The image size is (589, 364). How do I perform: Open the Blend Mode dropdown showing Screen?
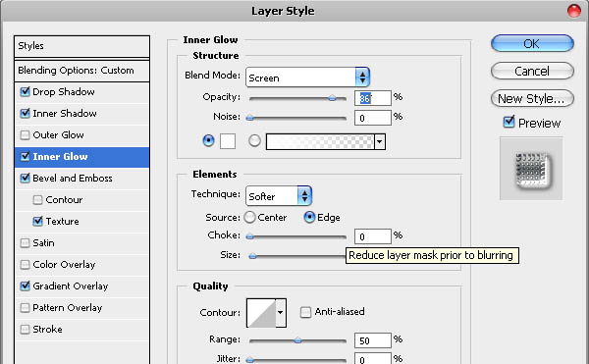307,78
